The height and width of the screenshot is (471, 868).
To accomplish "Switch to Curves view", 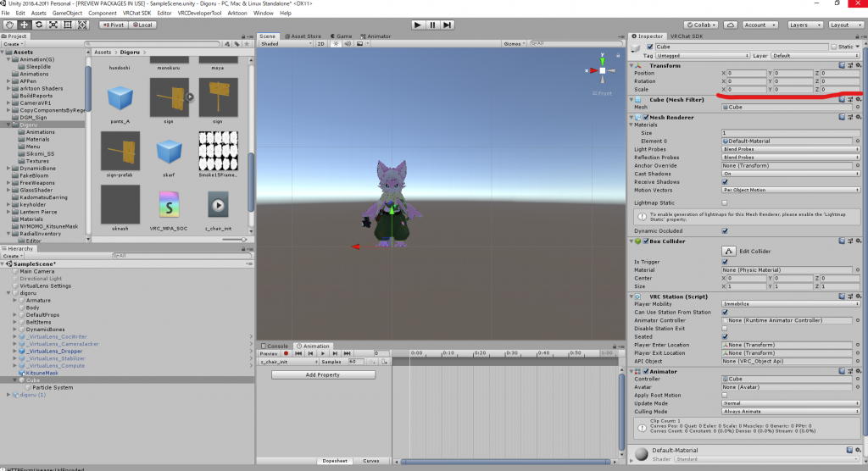I will click(371, 461).
